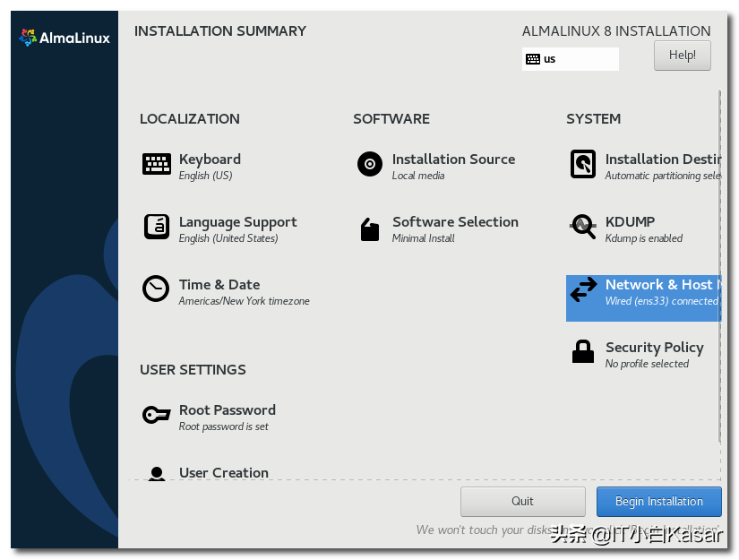Click the SYSTEM section heading
This screenshot has width=739, height=560.
(x=593, y=119)
